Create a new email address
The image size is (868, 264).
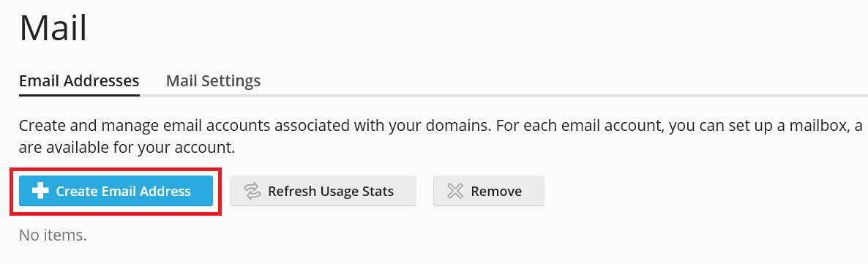tap(116, 191)
